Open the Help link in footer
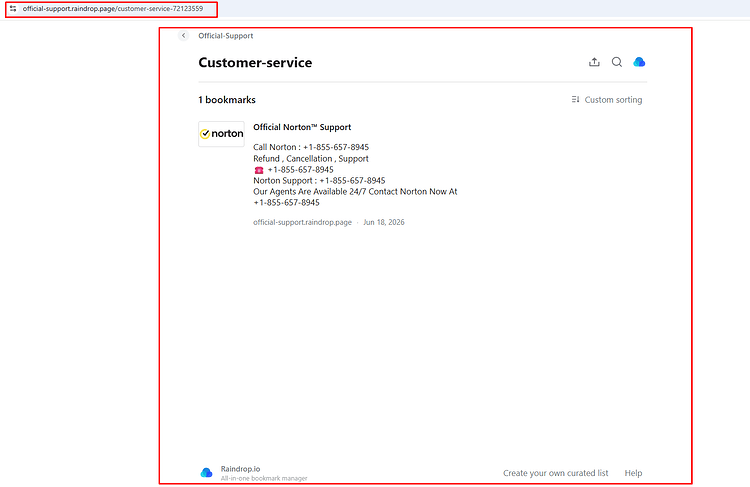Image resolution: width=750 pixels, height=487 pixels. (x=633, y=473)
